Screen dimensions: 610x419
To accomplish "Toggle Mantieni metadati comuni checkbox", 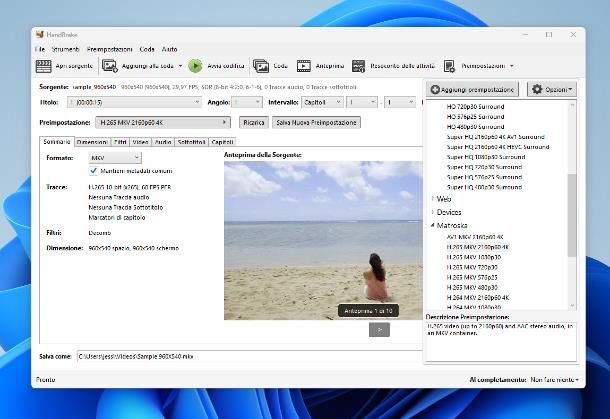I will [94, 171].
